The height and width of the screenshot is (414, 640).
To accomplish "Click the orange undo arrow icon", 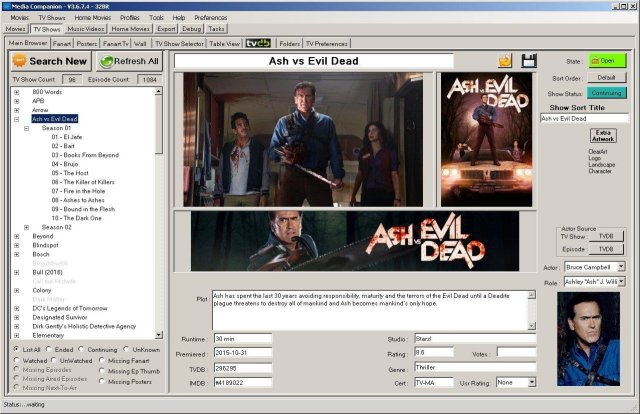I will point(505,61).
